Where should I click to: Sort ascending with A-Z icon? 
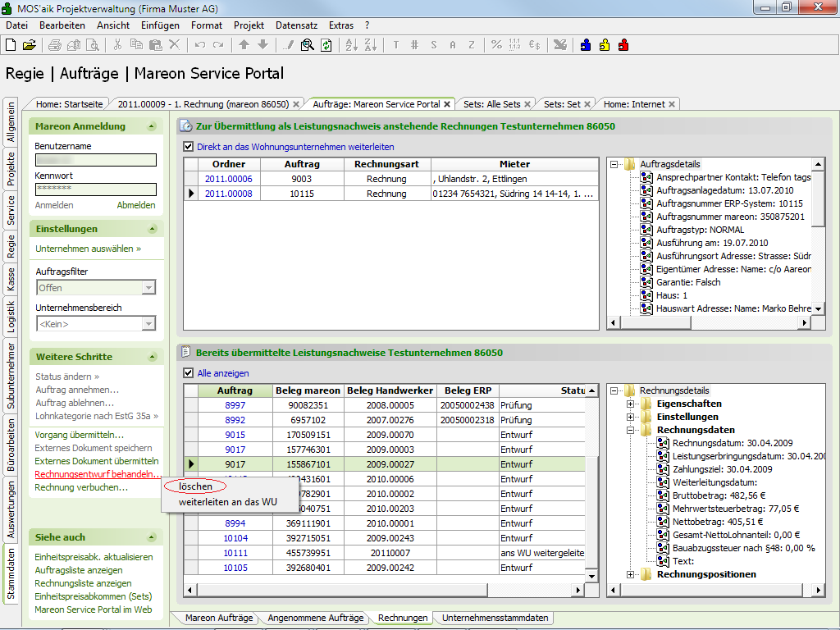point(351,45)
